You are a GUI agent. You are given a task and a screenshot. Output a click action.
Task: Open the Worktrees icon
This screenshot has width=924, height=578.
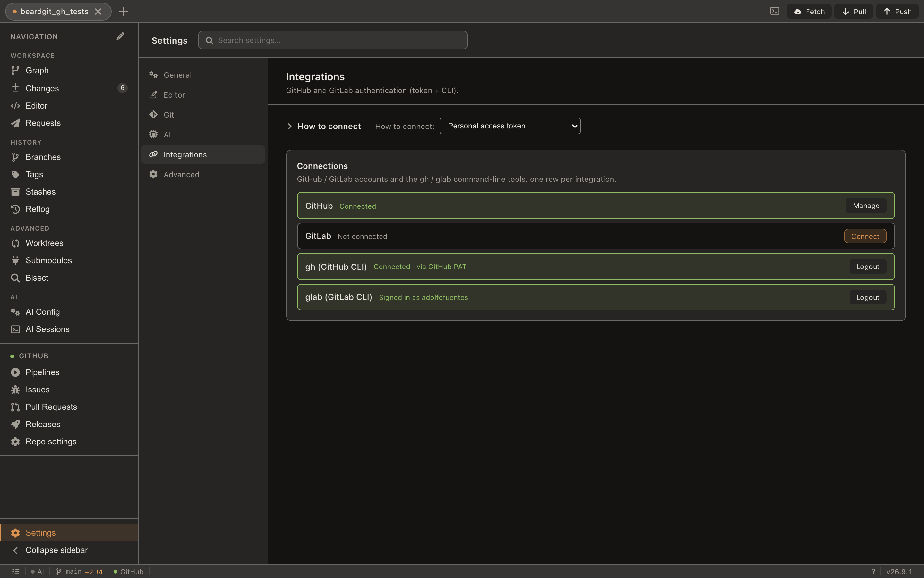click(15, 243)
